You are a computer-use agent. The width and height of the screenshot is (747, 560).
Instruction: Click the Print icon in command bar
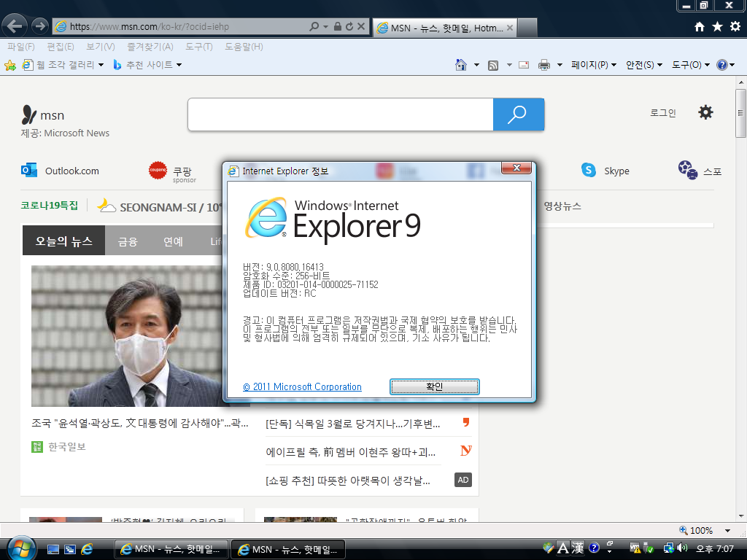tap(544, 64)
